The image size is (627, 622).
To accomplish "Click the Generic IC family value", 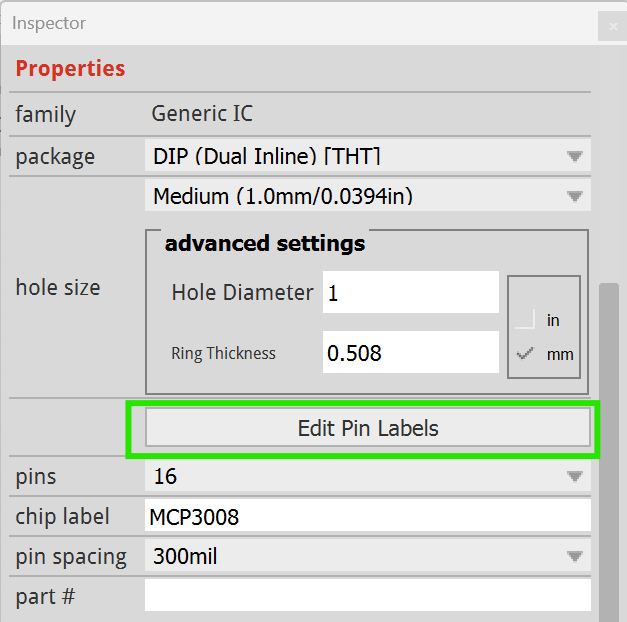I will tap(202, 113).
